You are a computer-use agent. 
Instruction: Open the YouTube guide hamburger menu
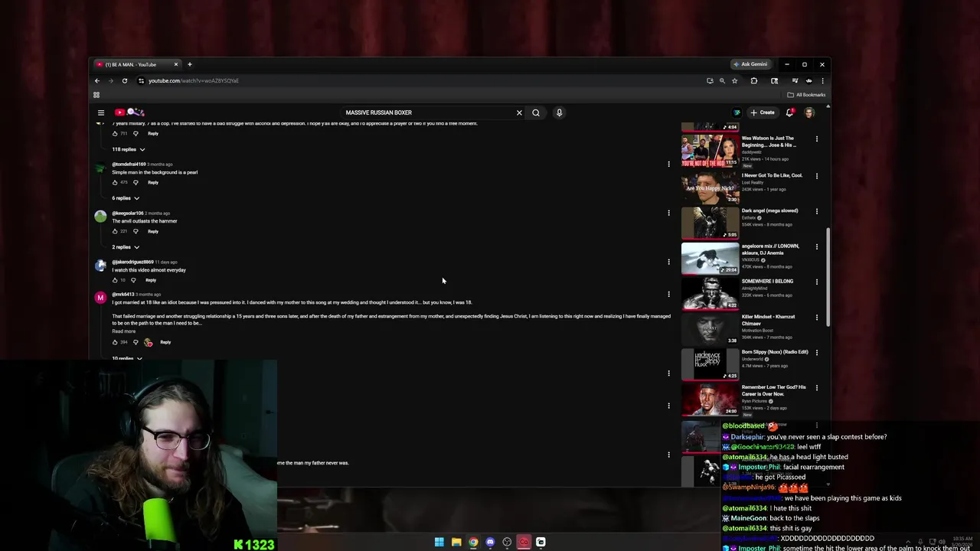point(100,112)
